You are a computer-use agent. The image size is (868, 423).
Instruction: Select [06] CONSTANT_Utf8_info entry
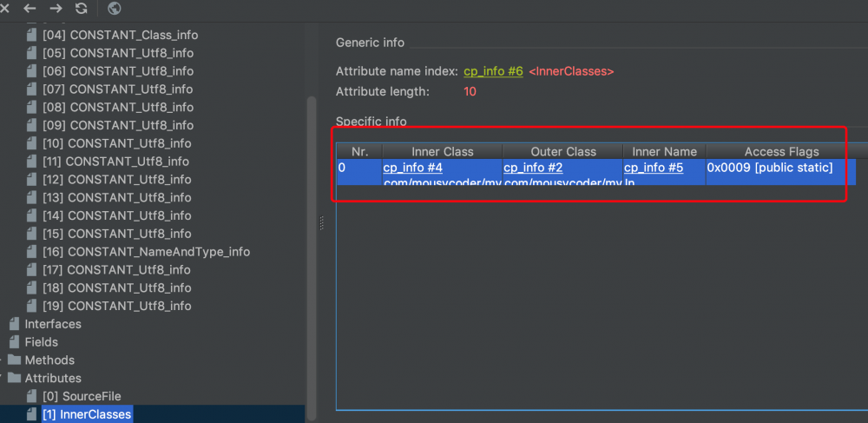(x=118, y=71)
